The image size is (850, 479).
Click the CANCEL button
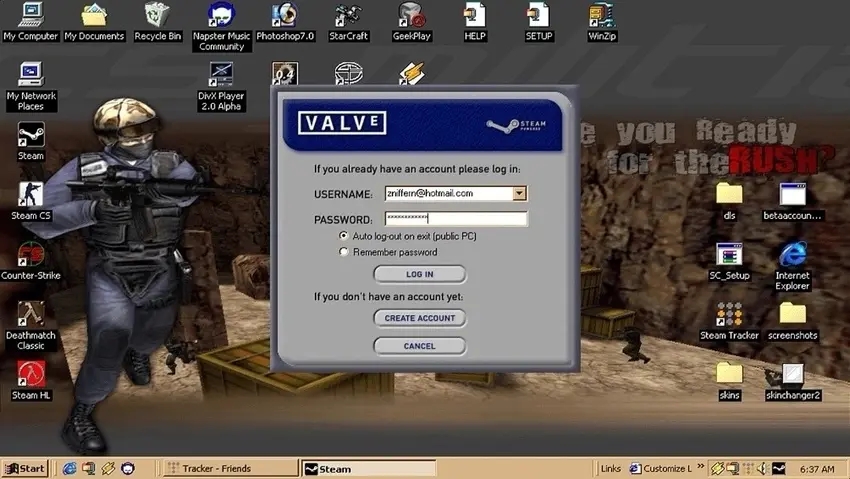click(x=420, y=346)
